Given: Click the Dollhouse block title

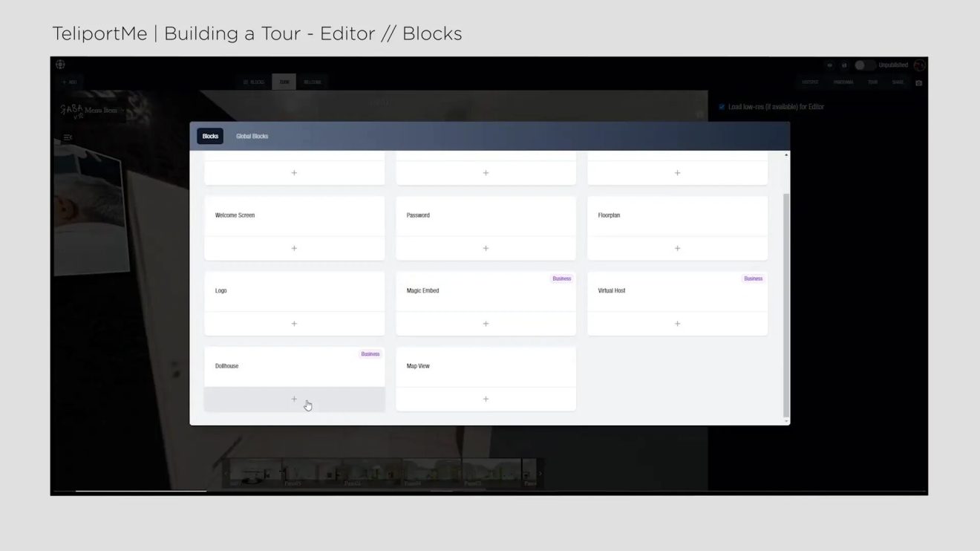Looking at the screenshot, I should pos(226,366).
